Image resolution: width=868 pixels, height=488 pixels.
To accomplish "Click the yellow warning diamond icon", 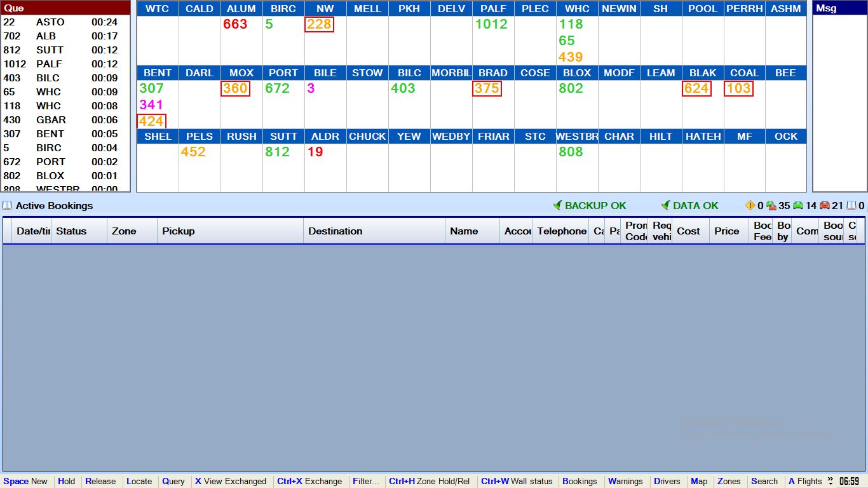I will [x=750, y=206].
